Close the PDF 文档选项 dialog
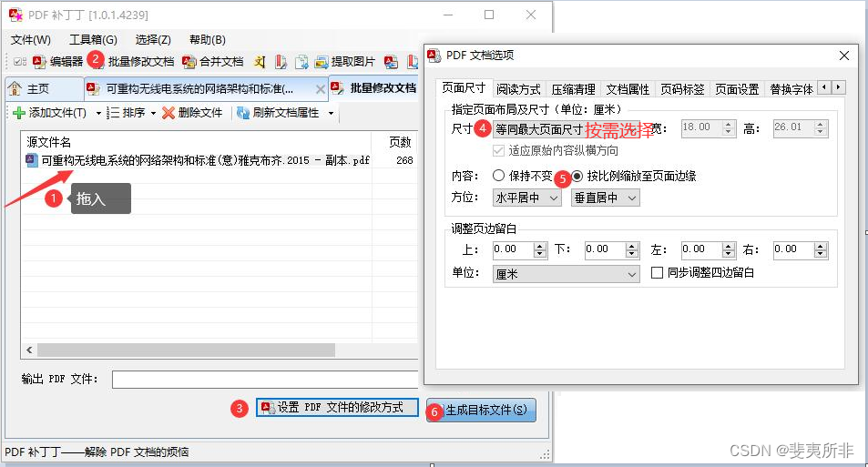 click(844, 56)
